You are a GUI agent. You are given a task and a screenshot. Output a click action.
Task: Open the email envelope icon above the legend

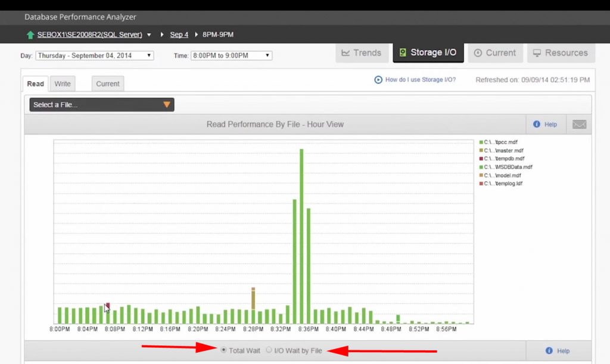pyautogui.click(x=578, y=124)
